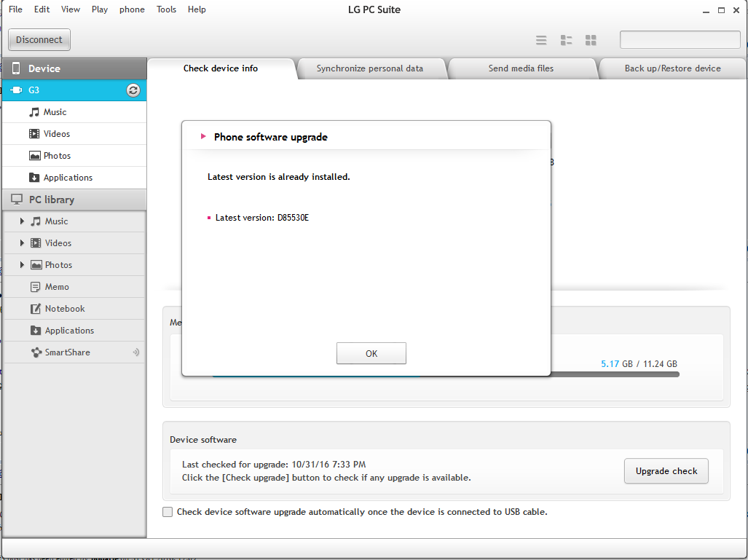Screen dimensions: 748x560
Task: Open the View menu
Action: pyautogui.click(x=70, y=9)
